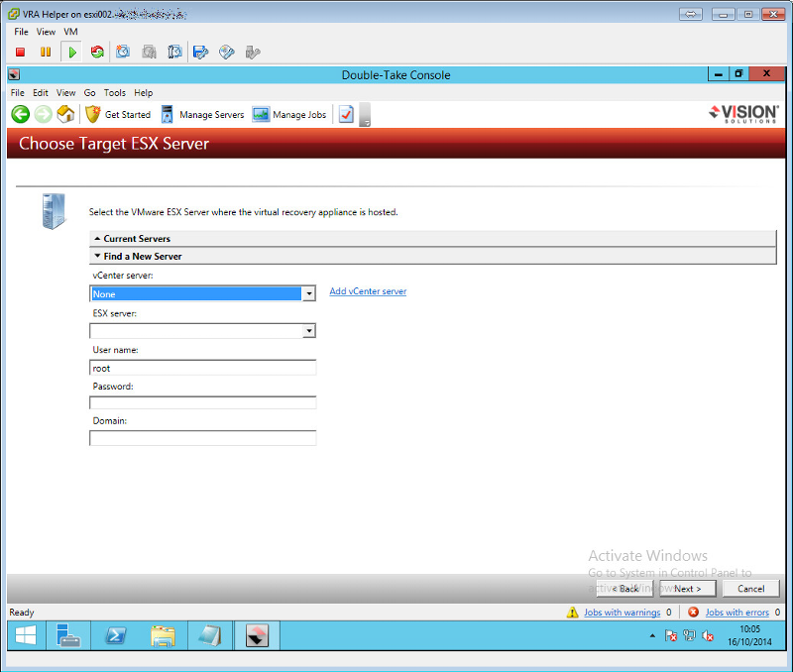
Task: Click the Get Started shield icon
Action: tap(93, 114)
